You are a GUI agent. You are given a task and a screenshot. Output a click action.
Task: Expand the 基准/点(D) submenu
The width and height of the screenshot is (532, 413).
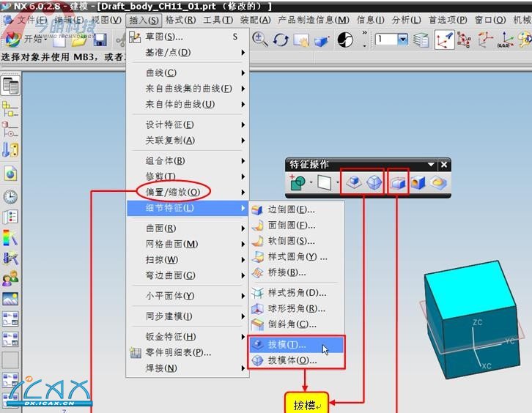click(x=188, y=52)
